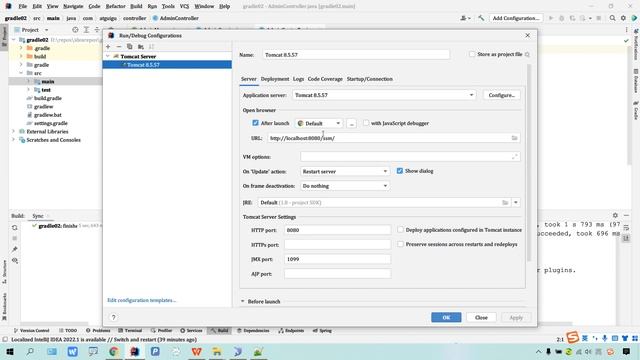Click Edit configuration templates link
The image size is (640, 360).
point(142,300)
